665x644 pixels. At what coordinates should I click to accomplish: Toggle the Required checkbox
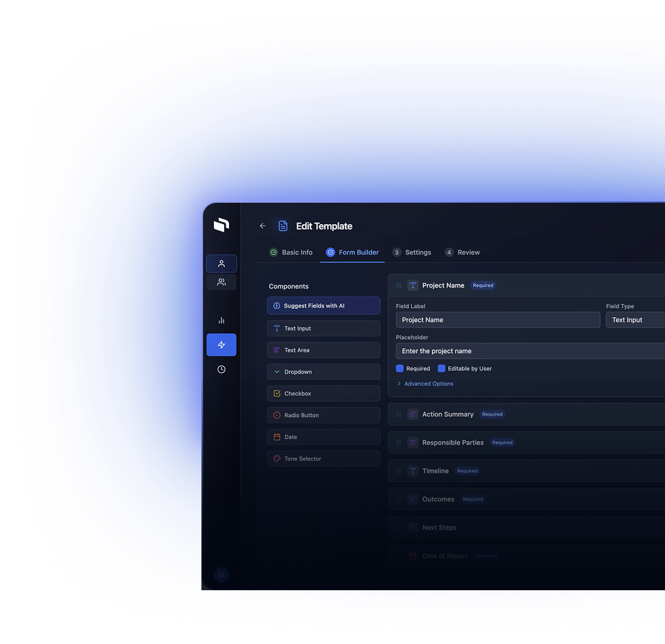click(x=400, y=369)
